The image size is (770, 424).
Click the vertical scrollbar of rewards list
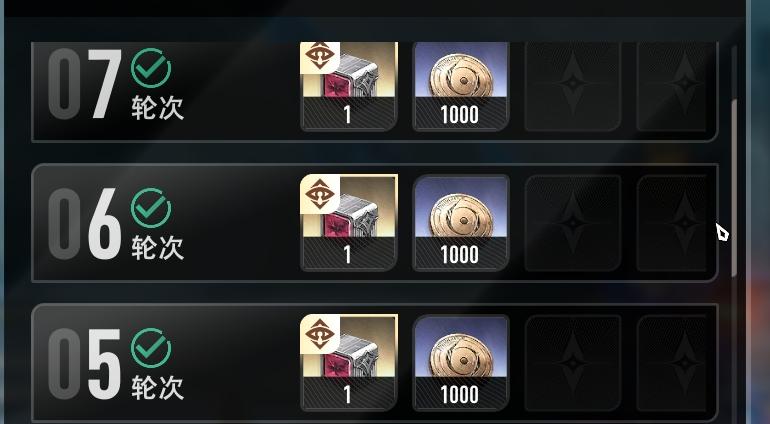click(734, 187)
